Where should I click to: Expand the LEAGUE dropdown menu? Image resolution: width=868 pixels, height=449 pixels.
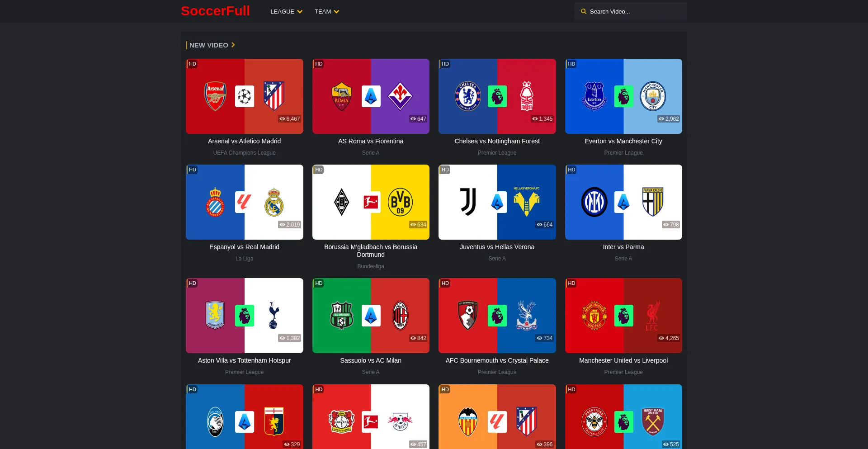pos(286,12)
